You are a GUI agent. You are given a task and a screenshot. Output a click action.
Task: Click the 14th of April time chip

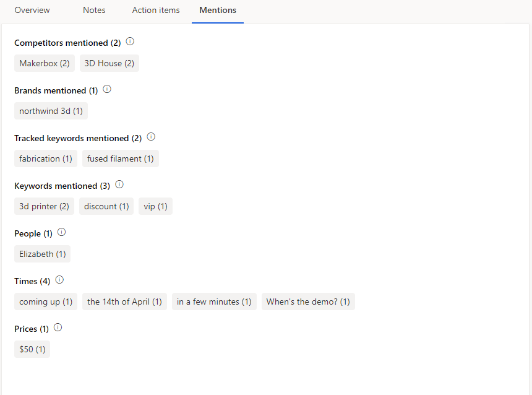(x=124, y=302)
